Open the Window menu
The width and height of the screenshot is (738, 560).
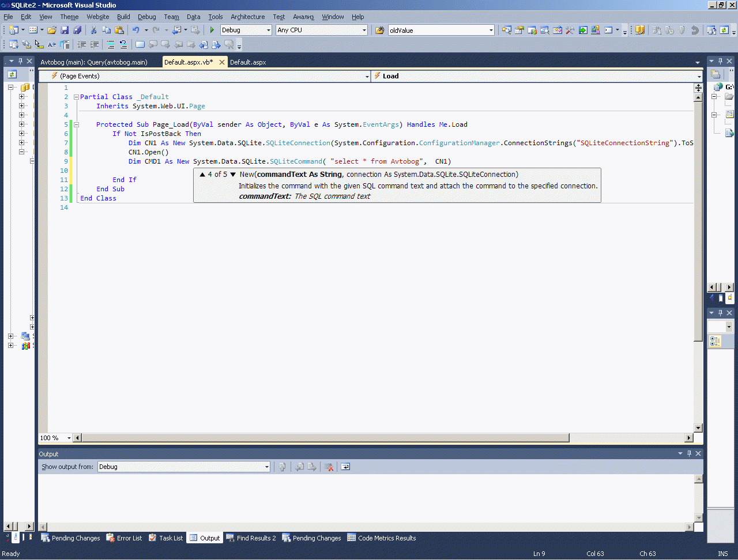pos(333,17)
